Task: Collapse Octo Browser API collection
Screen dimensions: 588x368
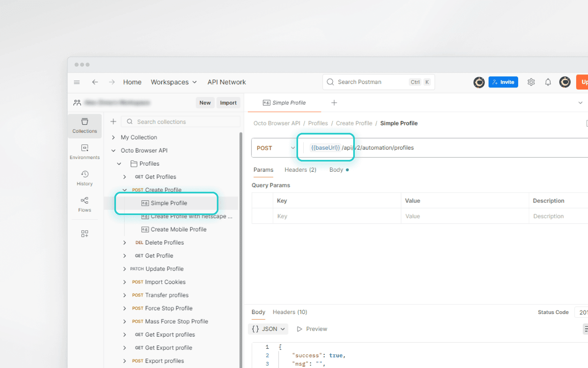Action: (114, 150)
